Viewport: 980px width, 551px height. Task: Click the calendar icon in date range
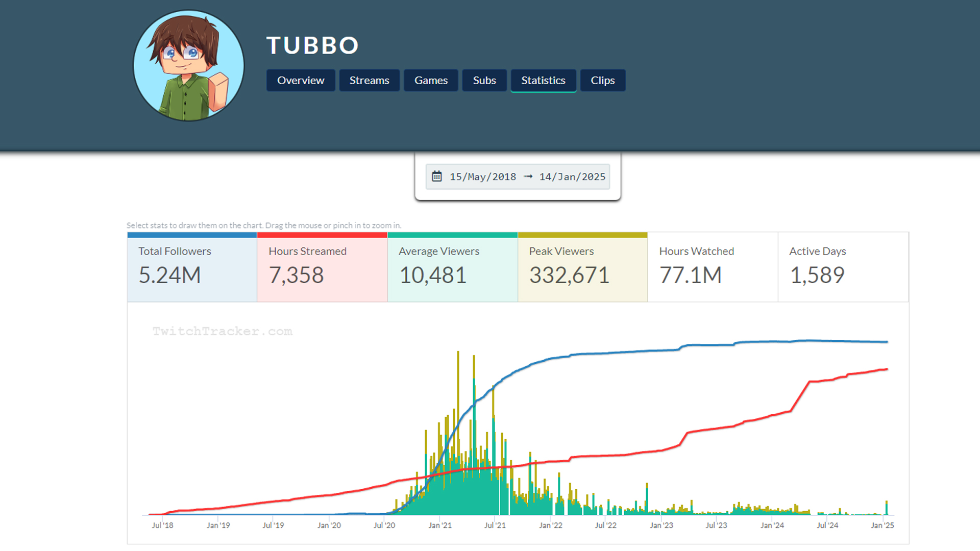click(x=437, y=177)
